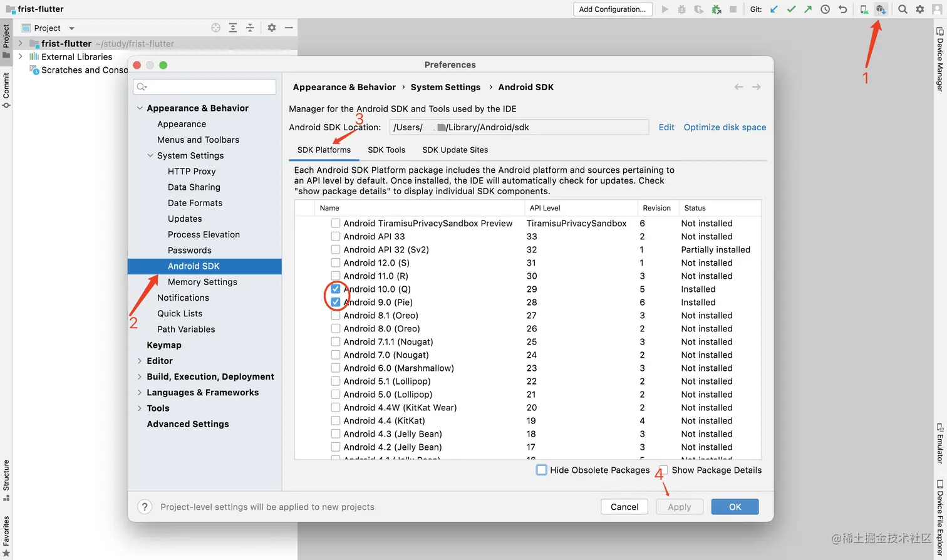Check the Android 12.0 (S) checkbox
Viewport: 947px width, 560px height.
(x=336, y=262)
